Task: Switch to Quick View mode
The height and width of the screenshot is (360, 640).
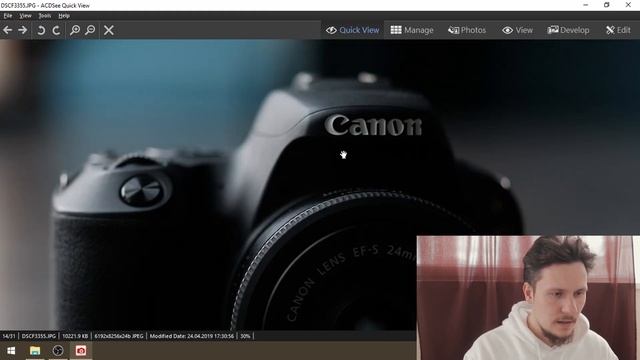Action: (x=353, y=30)
